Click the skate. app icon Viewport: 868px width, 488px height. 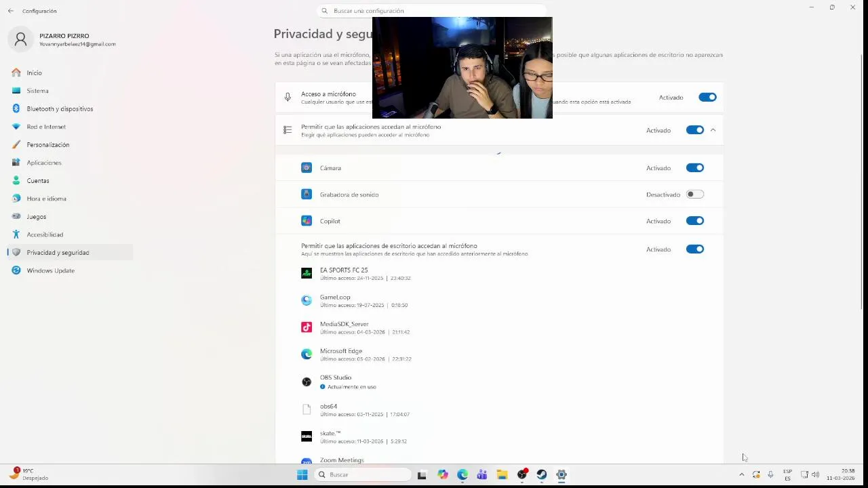click(307, 436)
